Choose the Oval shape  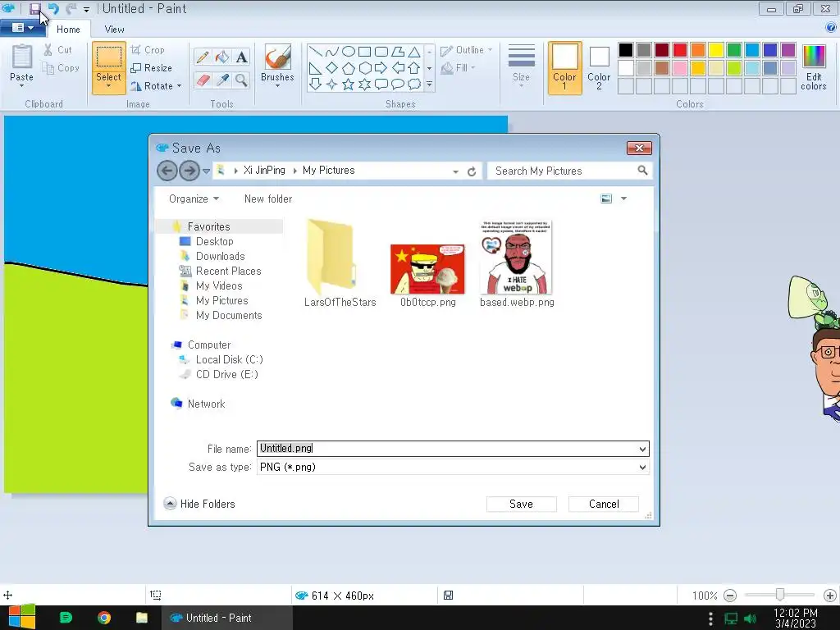point(348,52)
